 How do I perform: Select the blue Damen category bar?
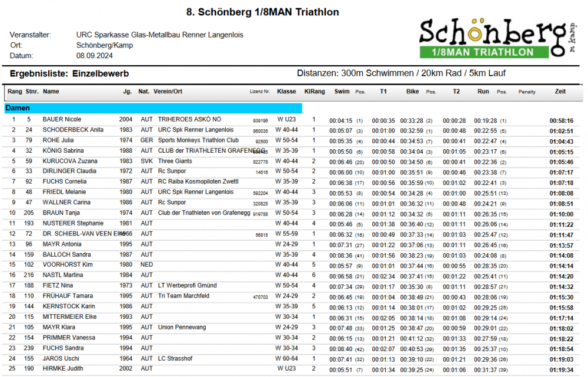pyautogui.click(x=153, y=109)
